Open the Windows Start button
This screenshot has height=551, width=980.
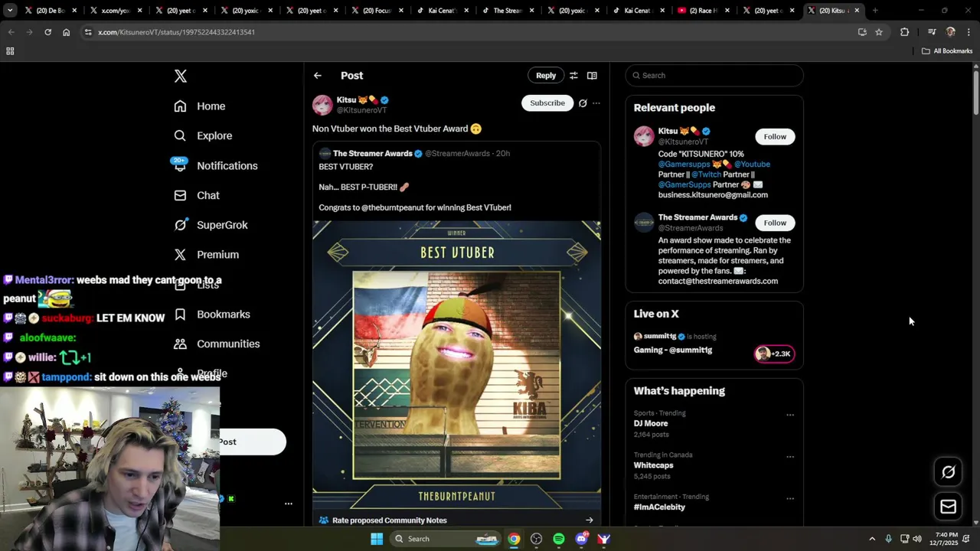377,539
